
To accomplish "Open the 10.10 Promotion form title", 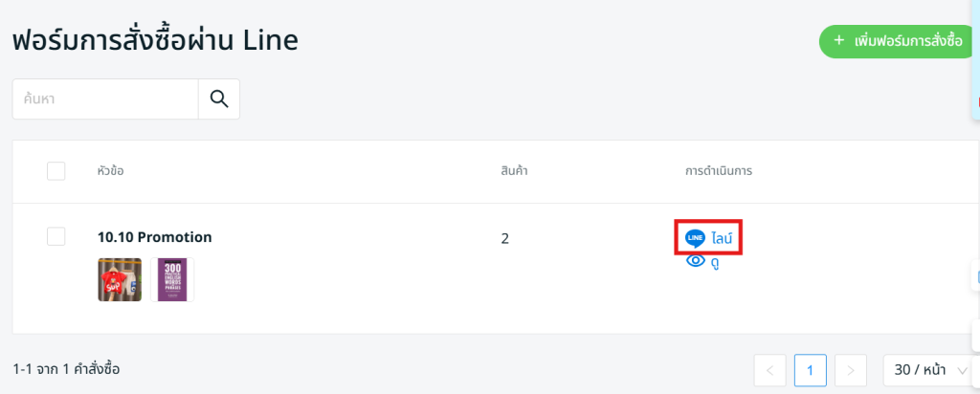I will click(x=154, y=237).
